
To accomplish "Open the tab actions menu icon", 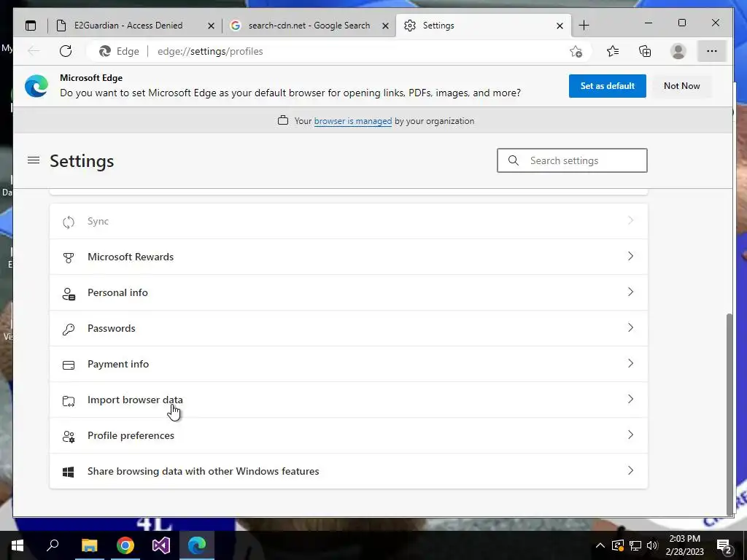I will pos(31,26).
